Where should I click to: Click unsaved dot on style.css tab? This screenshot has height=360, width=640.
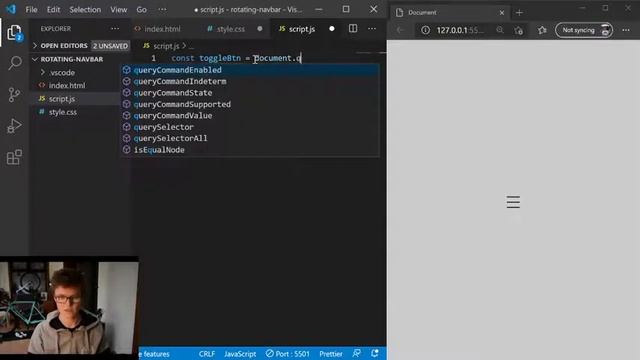pos(260,29)
